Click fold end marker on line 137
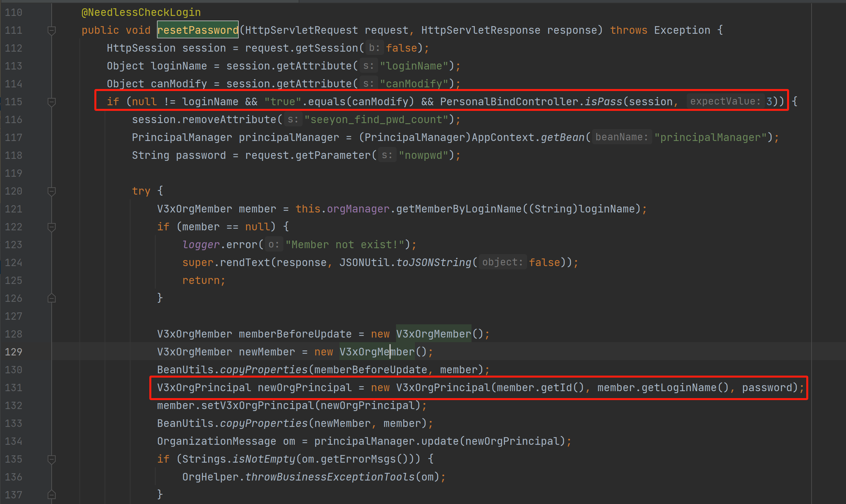This screenshot has height=504, width=846. tap(52, 494)
